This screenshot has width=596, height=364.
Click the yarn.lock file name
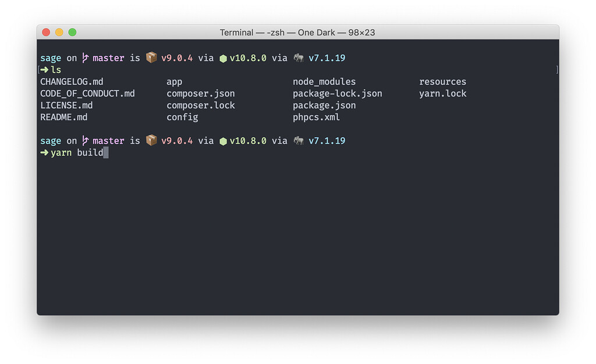click(442, 93)
